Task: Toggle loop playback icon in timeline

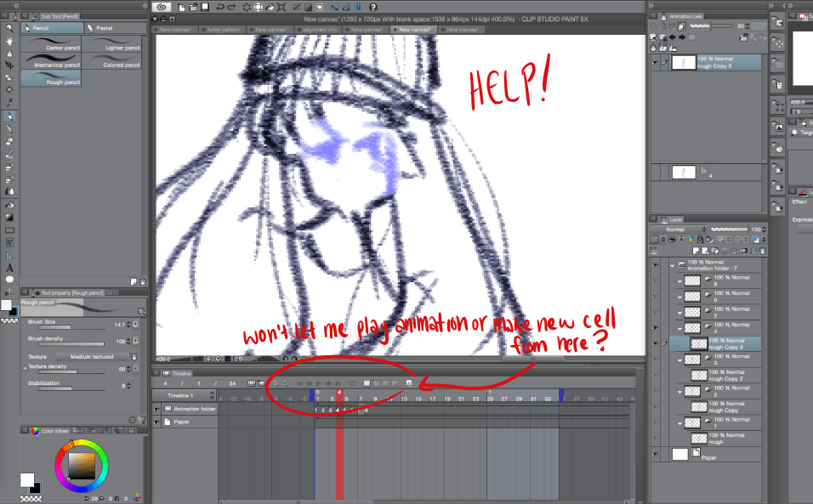Action: pyautogui.click(x=352, y=383)
